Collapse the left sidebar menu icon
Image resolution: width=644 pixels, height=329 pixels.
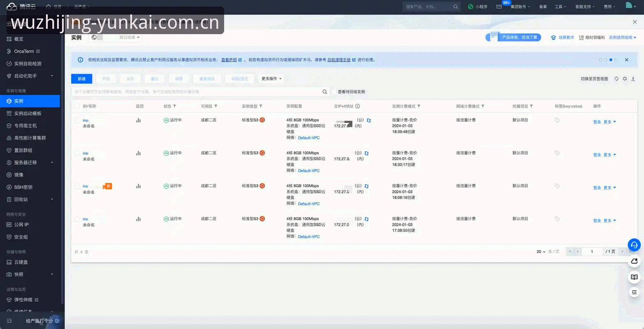click(9, 321)
